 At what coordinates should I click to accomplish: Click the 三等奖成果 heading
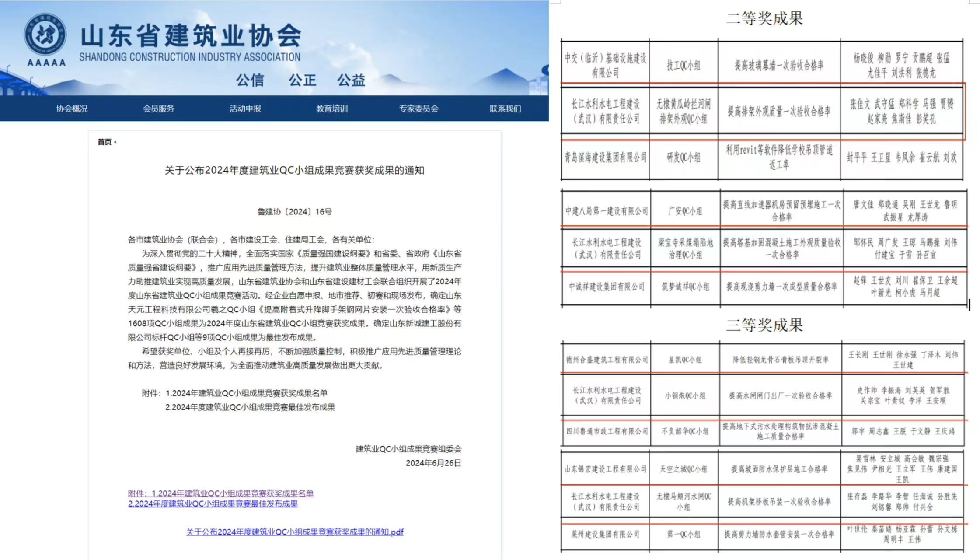tap(764, 325)
